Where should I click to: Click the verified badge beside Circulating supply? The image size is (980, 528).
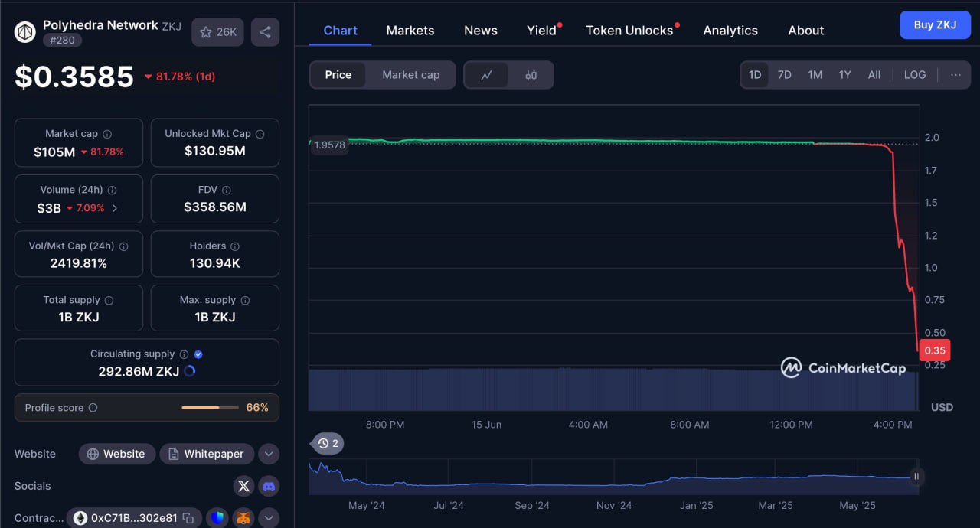198,354
